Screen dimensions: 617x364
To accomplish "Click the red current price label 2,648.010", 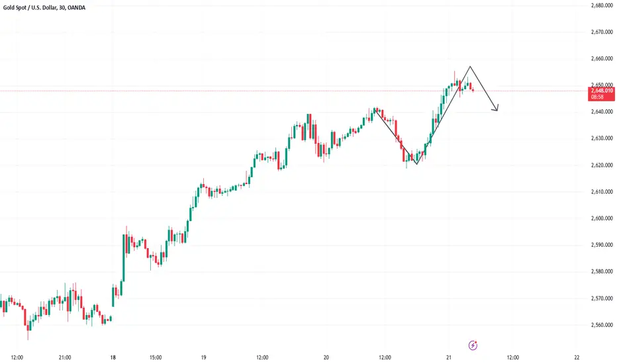I will pos(602,91).
